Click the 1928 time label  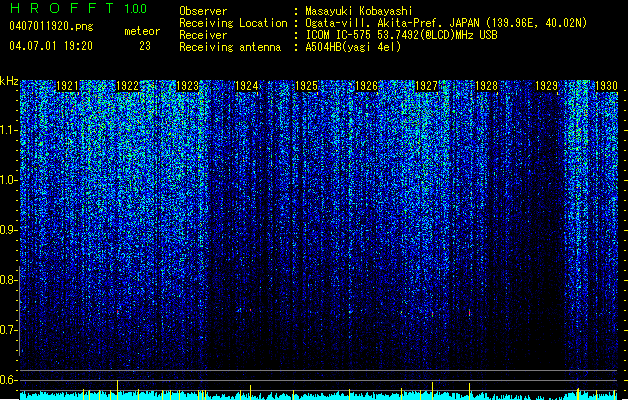pos(486,86)
